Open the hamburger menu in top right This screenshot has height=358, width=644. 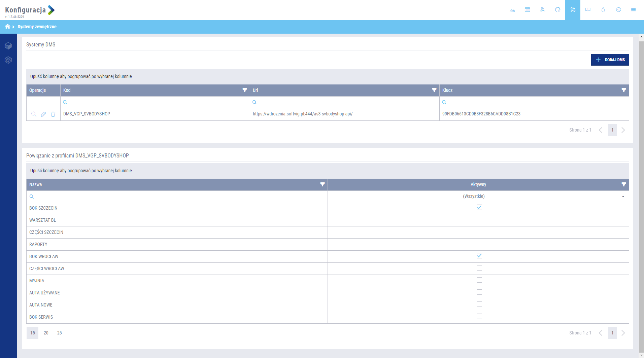click(x=633, y=10)
